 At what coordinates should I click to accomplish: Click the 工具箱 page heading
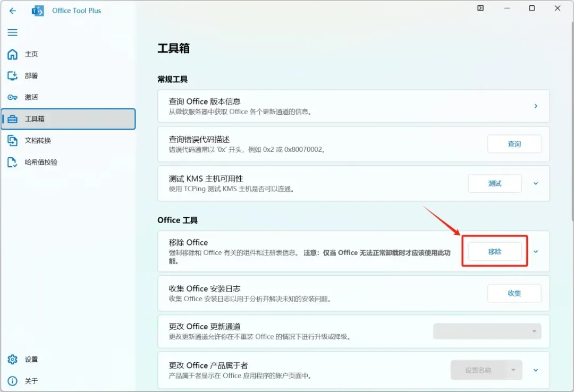point(173,48)
